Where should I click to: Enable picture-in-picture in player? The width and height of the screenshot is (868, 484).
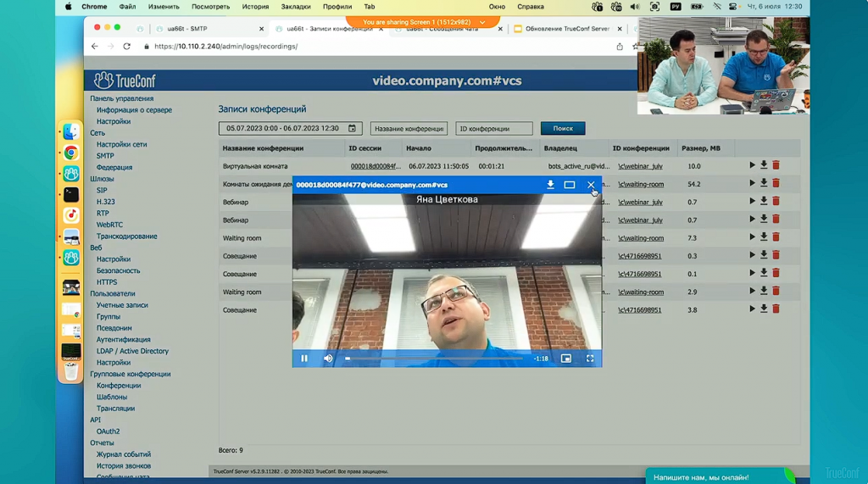pyautogui.click(x=565, y=359)
